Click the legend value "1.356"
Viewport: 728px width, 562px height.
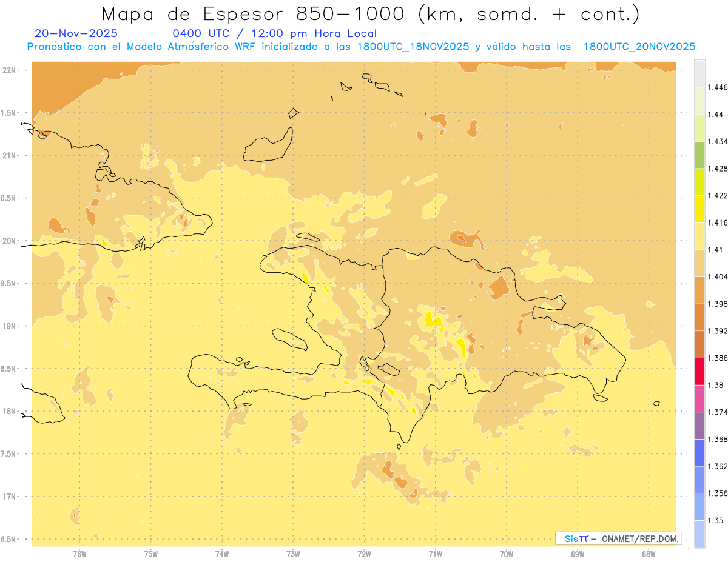tap(717, 493)
